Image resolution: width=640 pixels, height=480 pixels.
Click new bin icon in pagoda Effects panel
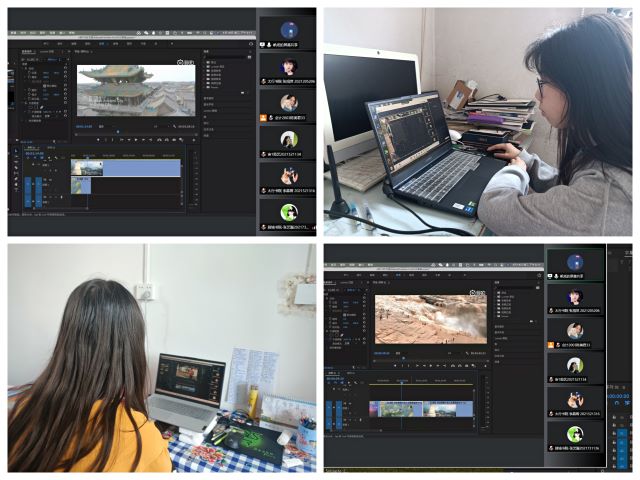pyautogui.click(x=244, y=93)
